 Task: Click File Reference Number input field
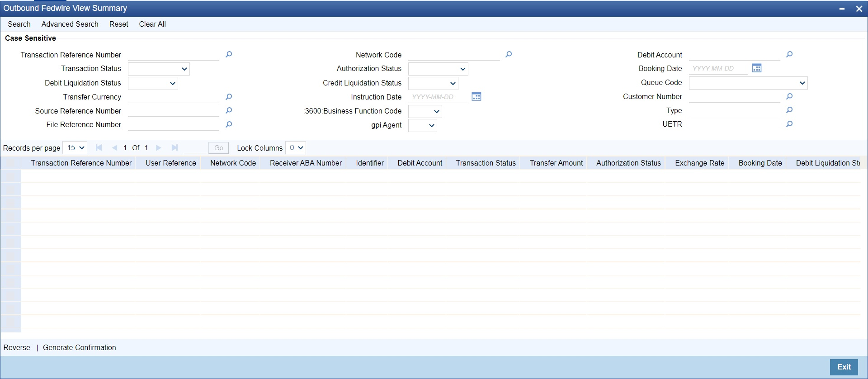coord(174,124)
